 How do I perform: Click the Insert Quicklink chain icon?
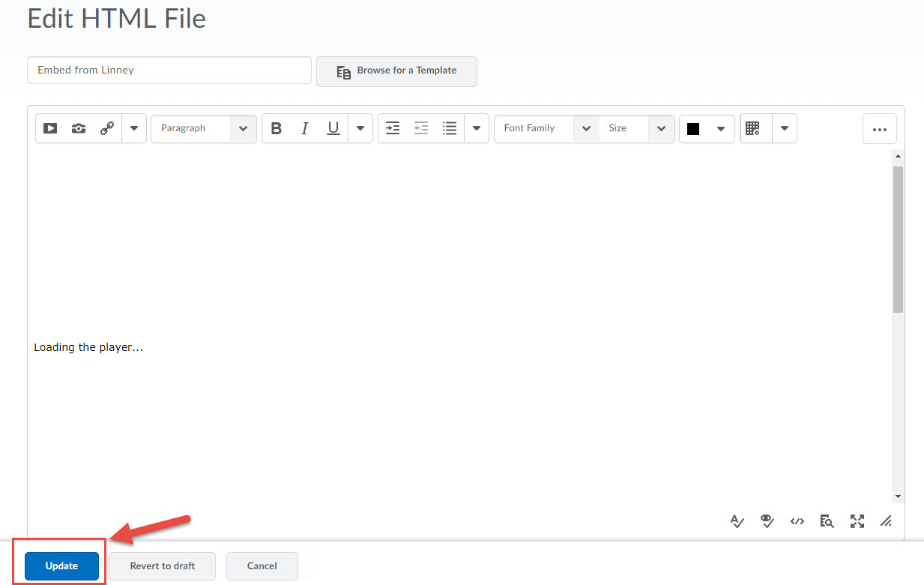click(107, 128)
